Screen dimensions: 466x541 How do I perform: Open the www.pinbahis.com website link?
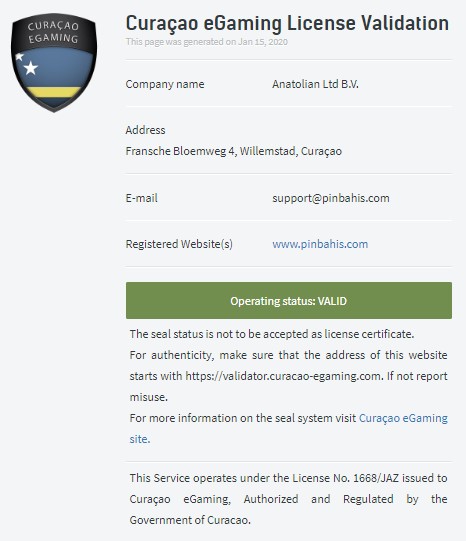pyautogui.click(x=320, y=244)
